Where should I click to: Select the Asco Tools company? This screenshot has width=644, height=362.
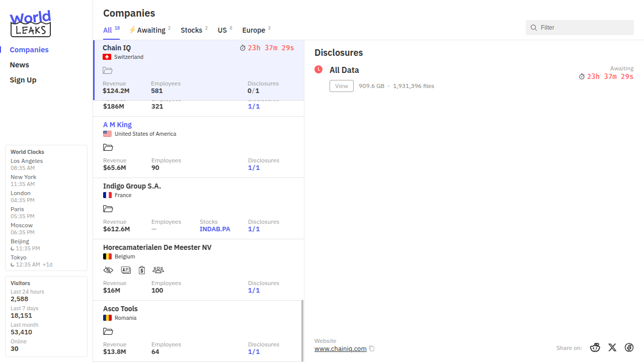(120, 309)
